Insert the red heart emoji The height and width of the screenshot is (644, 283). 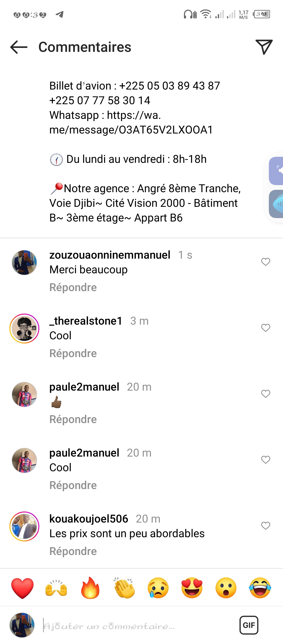[x=23, y=588]
